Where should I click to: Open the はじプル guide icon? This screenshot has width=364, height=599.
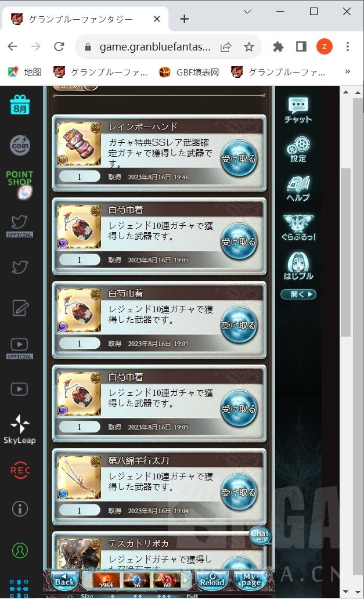point(298,266)
